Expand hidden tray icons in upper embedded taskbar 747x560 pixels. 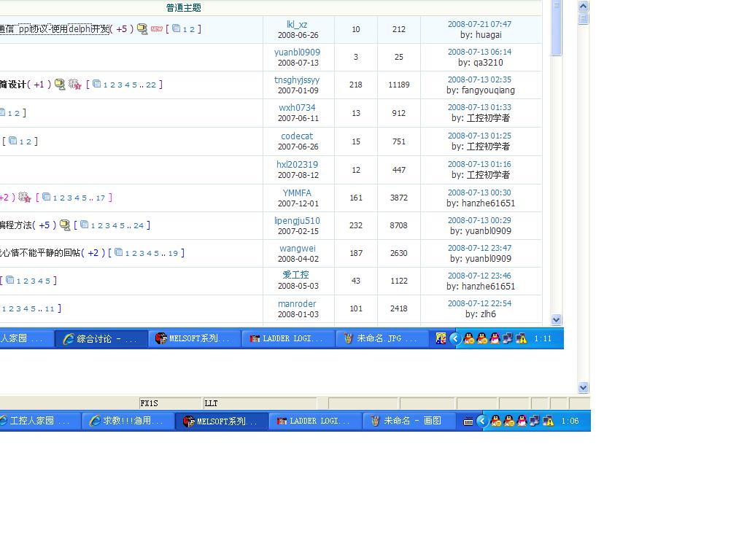[455, 338]
